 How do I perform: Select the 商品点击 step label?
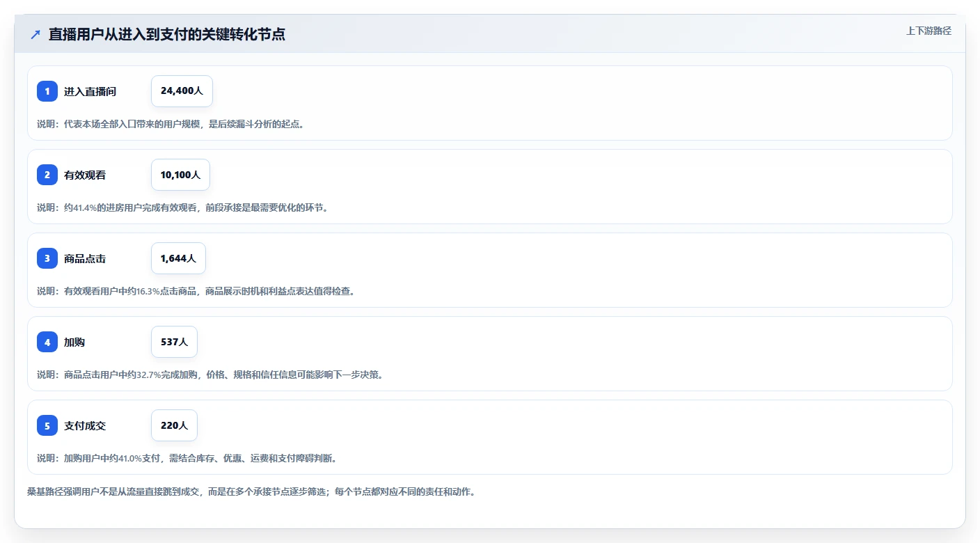pos(85,258)
